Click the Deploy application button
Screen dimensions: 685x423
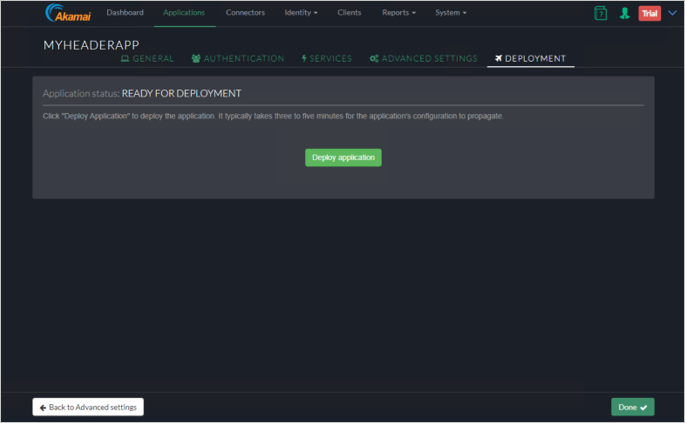tap(343, 158)
